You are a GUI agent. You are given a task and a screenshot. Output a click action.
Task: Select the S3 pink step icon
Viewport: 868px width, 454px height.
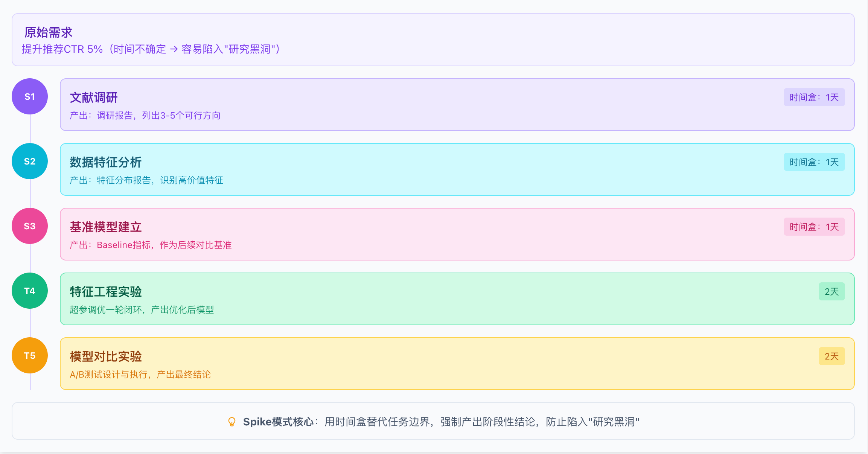tap(29, 226)
